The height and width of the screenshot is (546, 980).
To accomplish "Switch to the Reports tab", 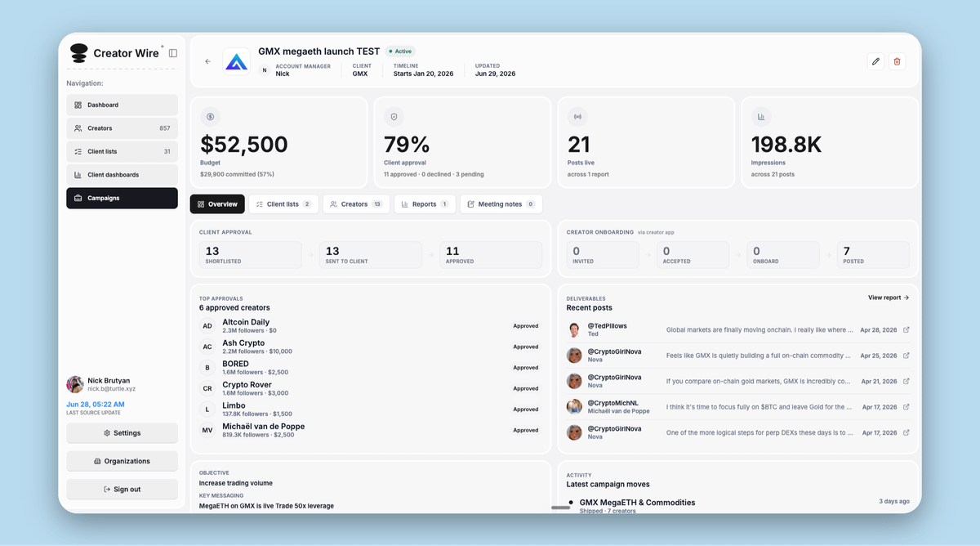I will 425,204.
